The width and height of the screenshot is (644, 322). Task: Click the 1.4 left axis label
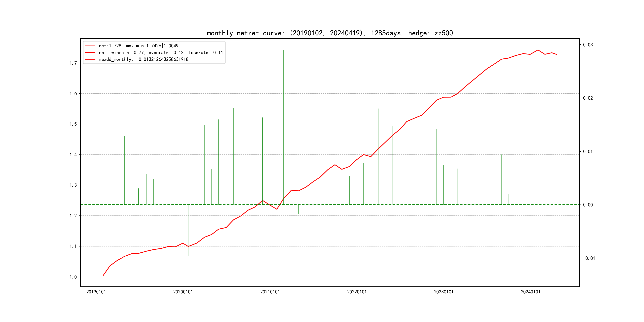coord(73,154)
